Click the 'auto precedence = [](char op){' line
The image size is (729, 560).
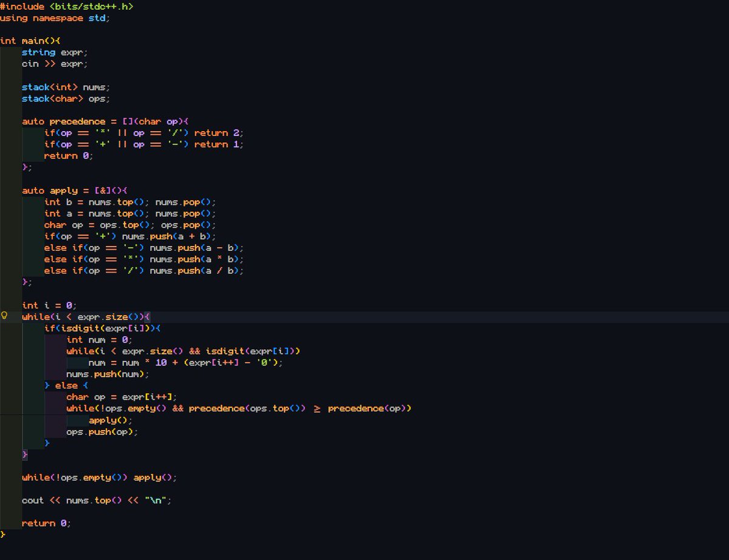tap(106, 121)
